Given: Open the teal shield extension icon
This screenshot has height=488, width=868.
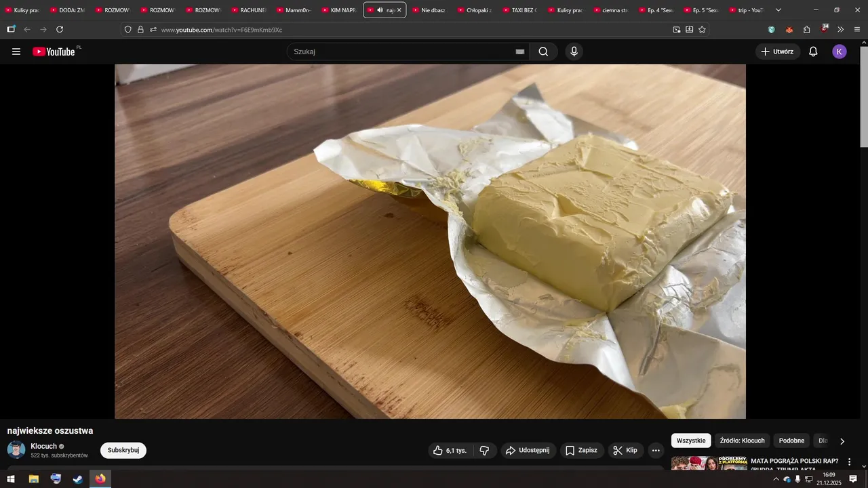Looking at the screenshot, I should pyautogui.click(x=772, y=30).
